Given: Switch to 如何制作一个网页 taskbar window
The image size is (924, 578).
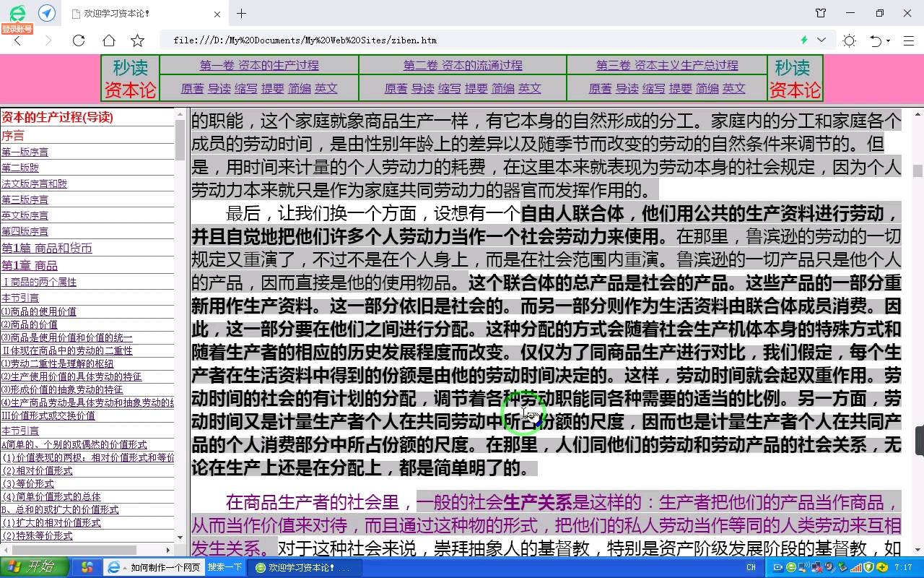Looking at the screenshot, I should coord(153,568).
